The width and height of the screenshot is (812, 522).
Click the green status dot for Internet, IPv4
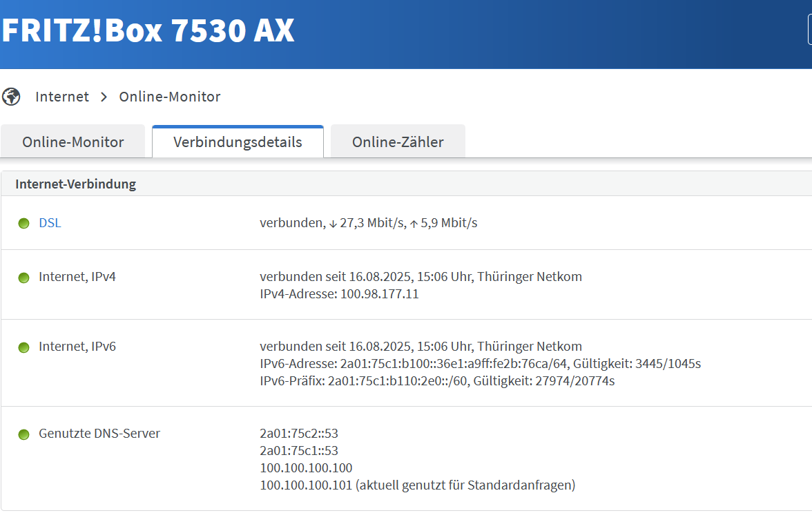coord(23,278)
